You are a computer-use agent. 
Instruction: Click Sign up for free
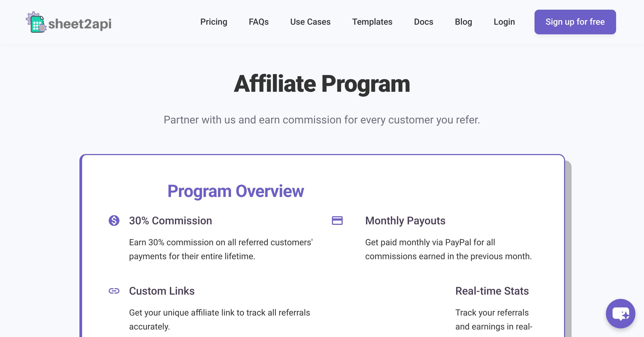pos(575,22)
